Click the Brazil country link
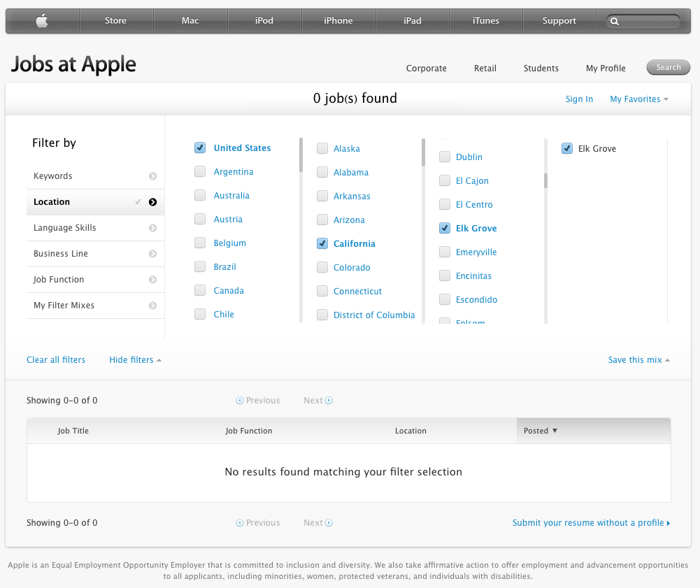 click(225, 266)
